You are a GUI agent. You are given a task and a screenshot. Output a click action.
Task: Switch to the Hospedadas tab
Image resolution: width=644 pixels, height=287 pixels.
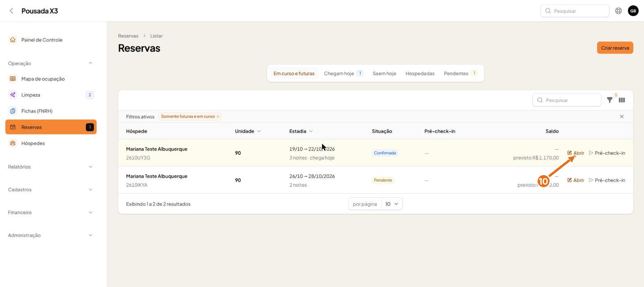[420, 73]
